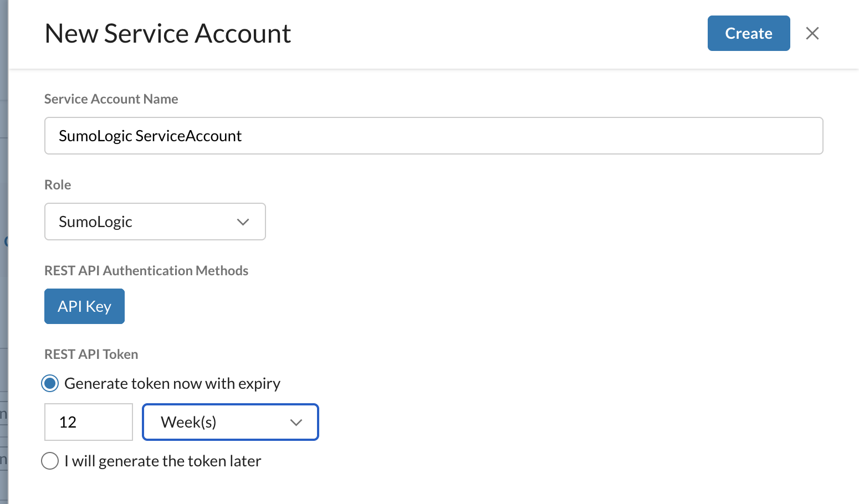
Task: Expand the Role chevron arrow
Action: [x=243, y=222]
